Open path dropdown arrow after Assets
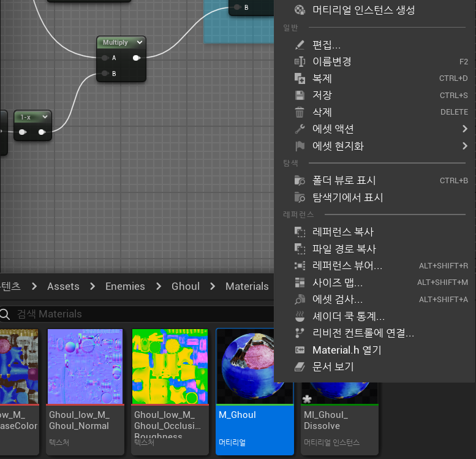The image size is (476, 459). pyautogui.click(x=93, y=286)
